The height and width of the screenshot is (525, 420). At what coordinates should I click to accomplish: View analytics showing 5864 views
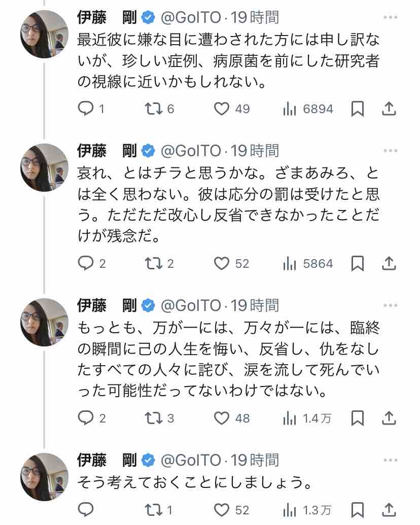pyautogui.click(x=308, y=264)
